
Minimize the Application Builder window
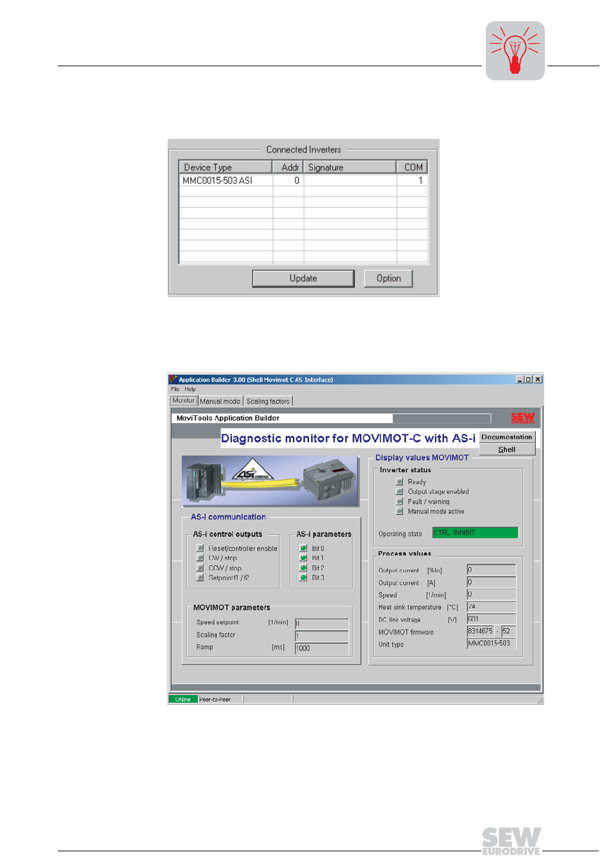[x=520, y=379]
